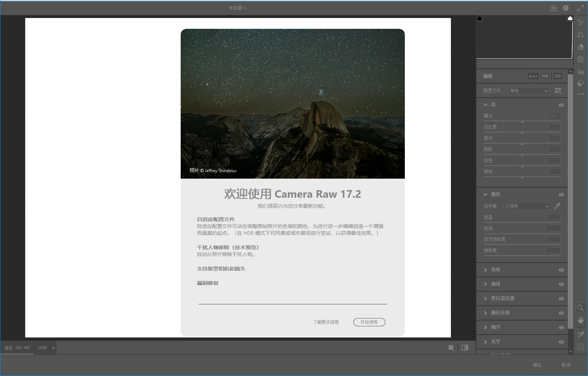Switch to HDR mode
588x376 pixels.
[x=557, y=76]
